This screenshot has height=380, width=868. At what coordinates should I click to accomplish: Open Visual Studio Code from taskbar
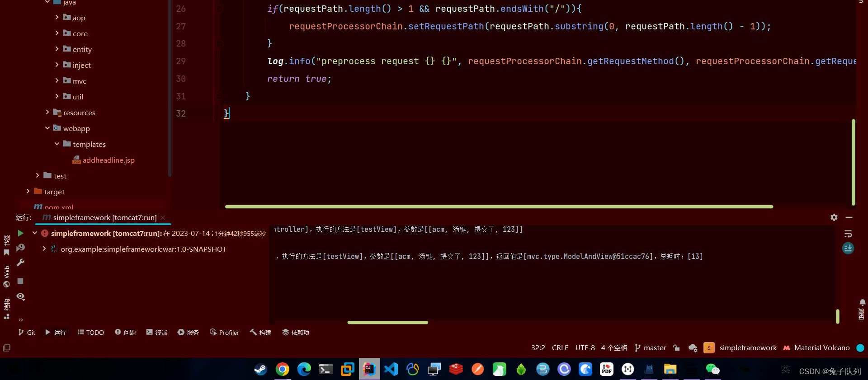[391, 369]
